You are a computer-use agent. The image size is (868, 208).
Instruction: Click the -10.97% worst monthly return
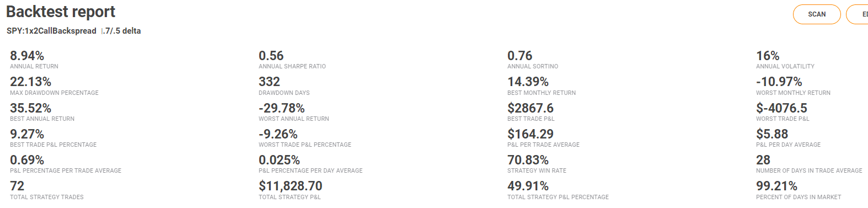coord(779,82)
